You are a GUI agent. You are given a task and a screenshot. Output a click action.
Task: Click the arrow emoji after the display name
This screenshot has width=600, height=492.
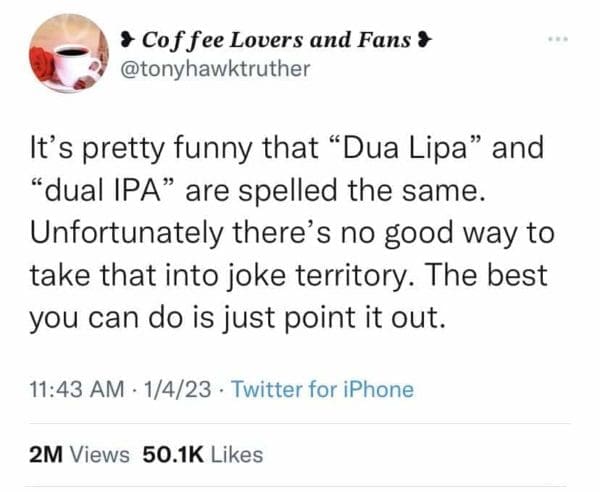click(425, 41)
